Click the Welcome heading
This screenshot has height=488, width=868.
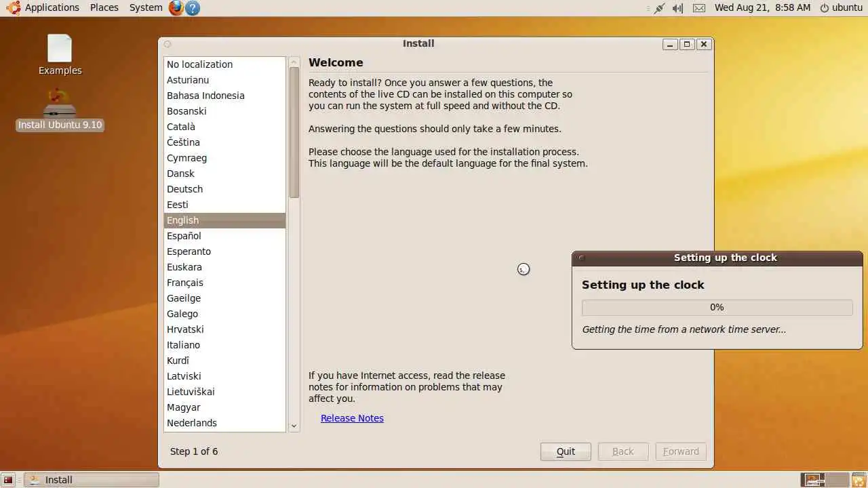(336, 62)
